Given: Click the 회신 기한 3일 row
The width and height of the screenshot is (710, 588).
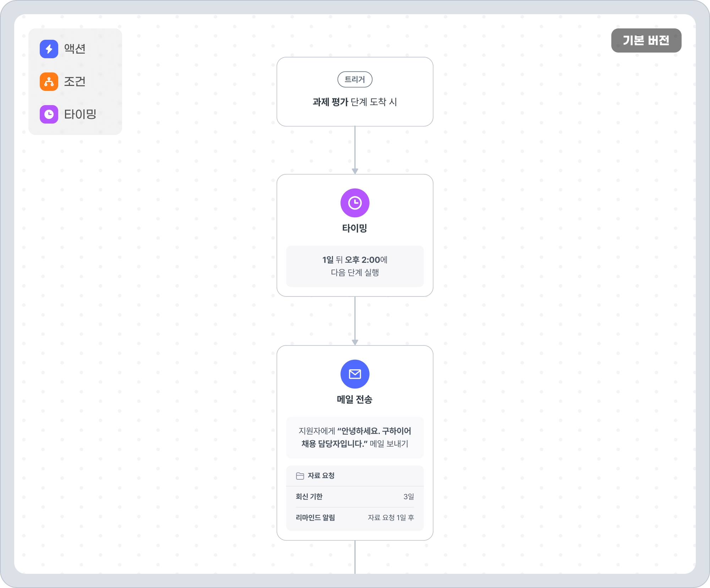Looking at the screenshot, I should (355, 497).
